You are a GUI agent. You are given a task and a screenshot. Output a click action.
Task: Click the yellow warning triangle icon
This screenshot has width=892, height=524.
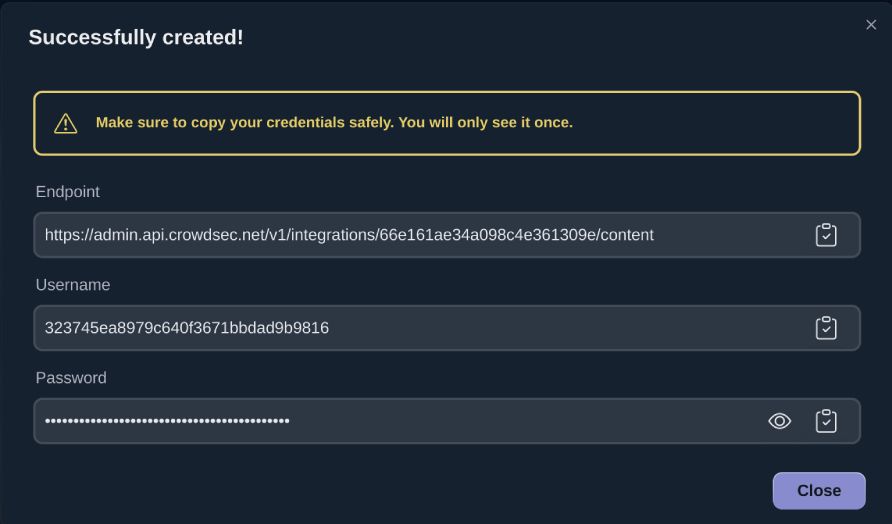click(66, 123)
